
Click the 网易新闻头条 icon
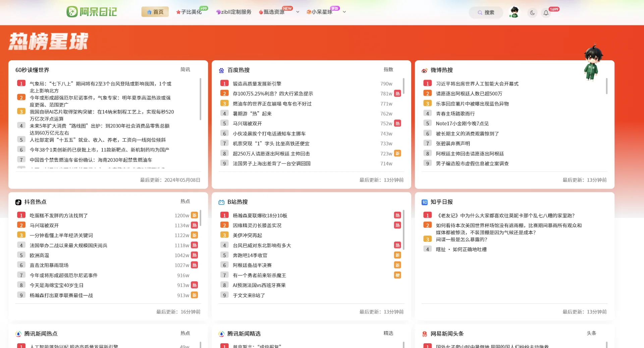pos(425,334)
